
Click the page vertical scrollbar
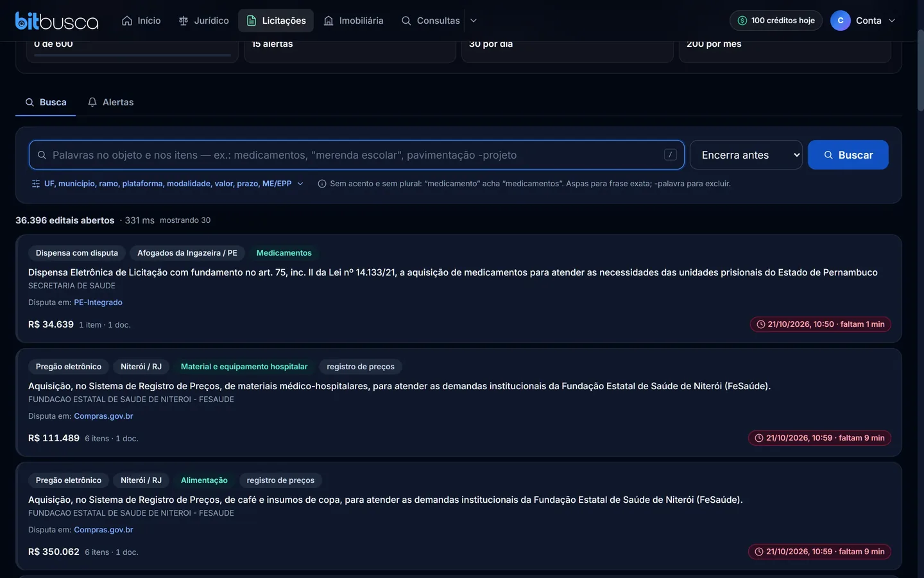pos(920,71)
